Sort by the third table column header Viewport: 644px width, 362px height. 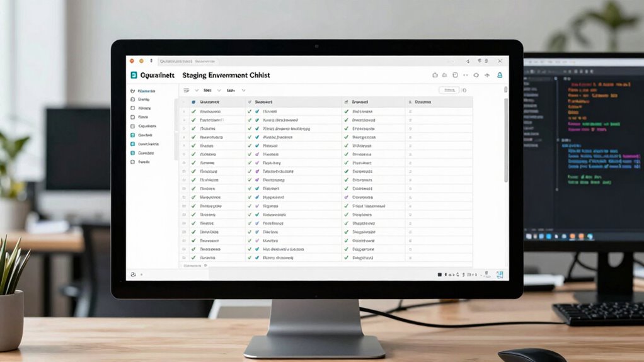click(373, 102)
